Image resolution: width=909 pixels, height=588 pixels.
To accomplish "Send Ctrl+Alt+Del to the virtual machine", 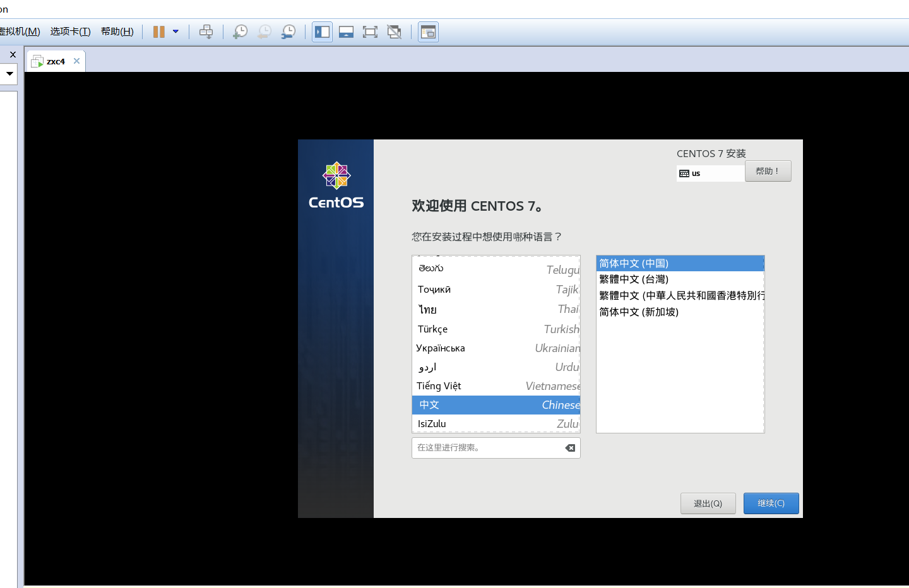I will tap(206, 32).
